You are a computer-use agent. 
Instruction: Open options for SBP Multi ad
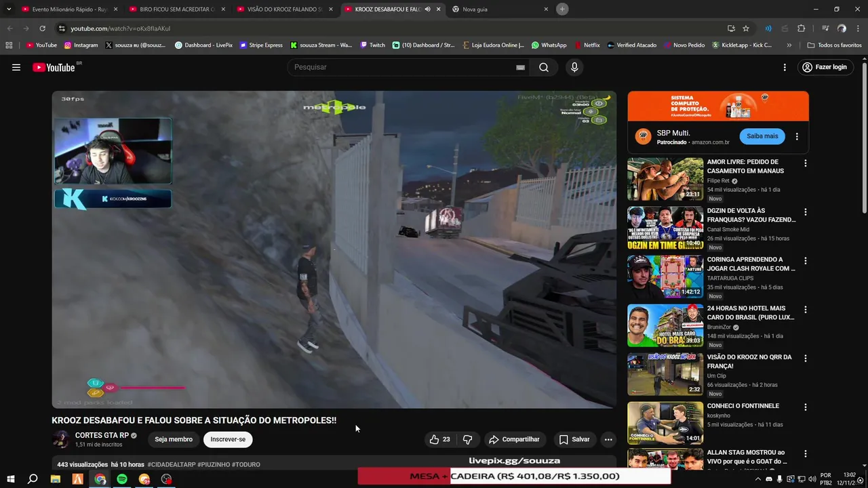(797, 136)
